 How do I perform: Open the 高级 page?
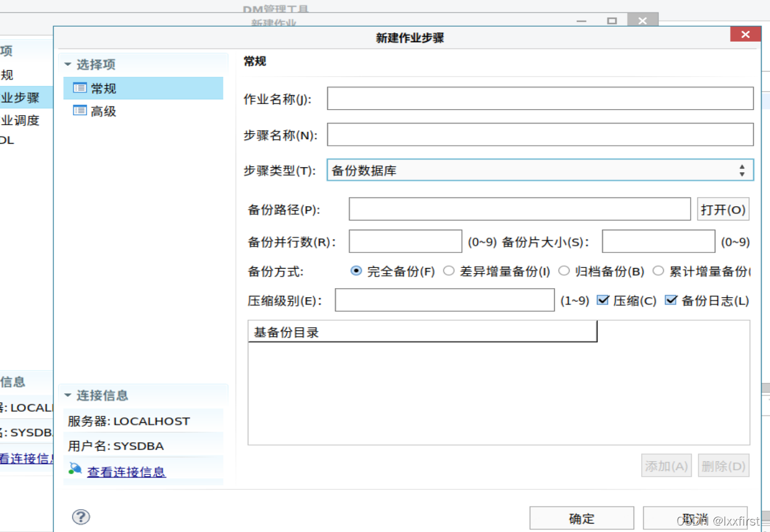point(143,111)
